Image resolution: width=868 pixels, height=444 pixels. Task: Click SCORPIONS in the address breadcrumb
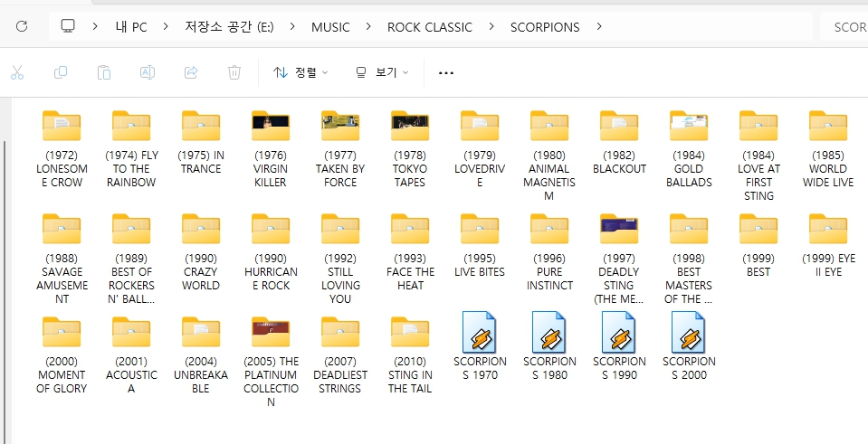click(x=545, y=27)
